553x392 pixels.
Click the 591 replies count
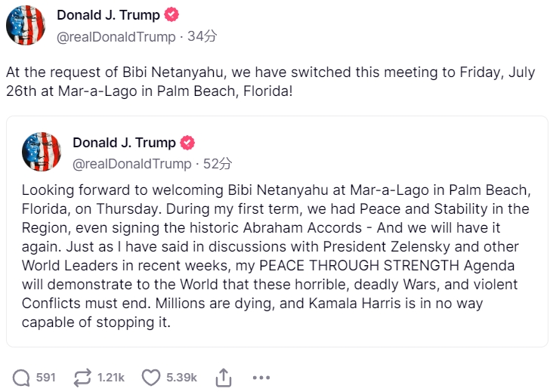click(45, 377)
